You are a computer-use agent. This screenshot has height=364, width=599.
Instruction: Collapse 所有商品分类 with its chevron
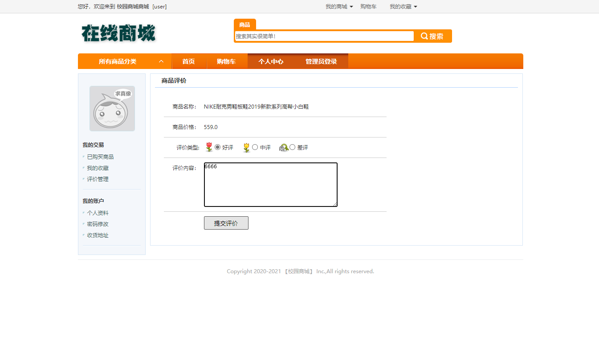[x=161, y=61]
